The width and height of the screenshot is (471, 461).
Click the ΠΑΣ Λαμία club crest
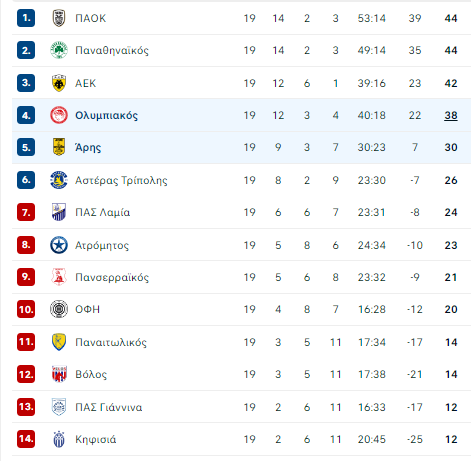(x=59, y=212)
